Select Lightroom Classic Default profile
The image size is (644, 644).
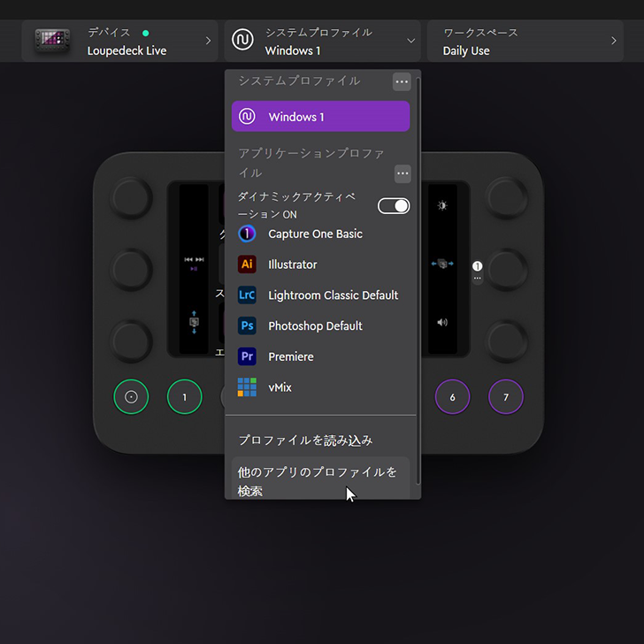(320, 295)
